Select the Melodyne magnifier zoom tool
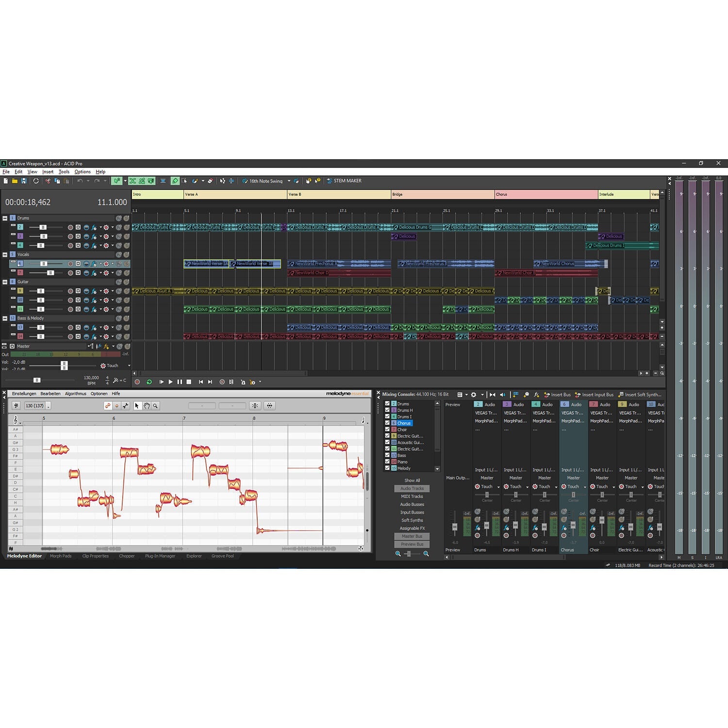 (x=155, y=406)
